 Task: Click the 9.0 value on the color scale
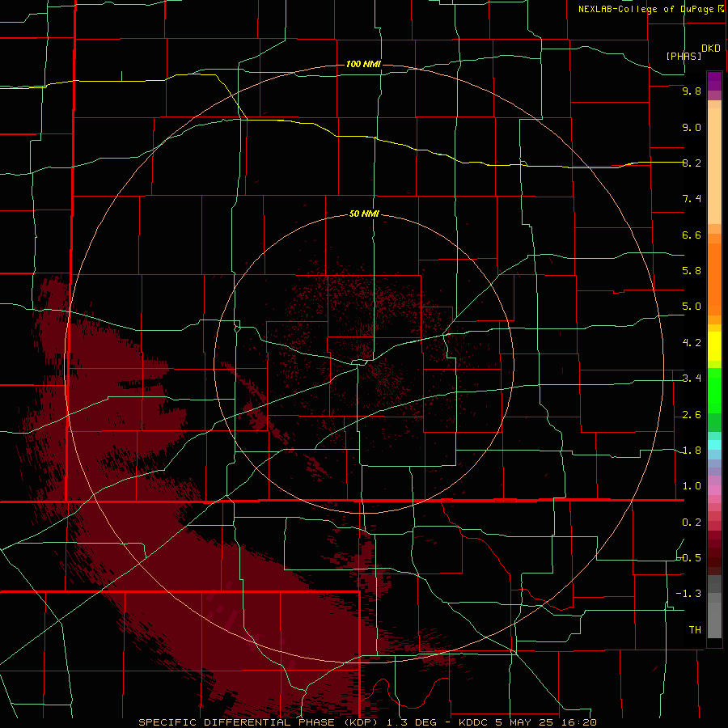[692, 127]
